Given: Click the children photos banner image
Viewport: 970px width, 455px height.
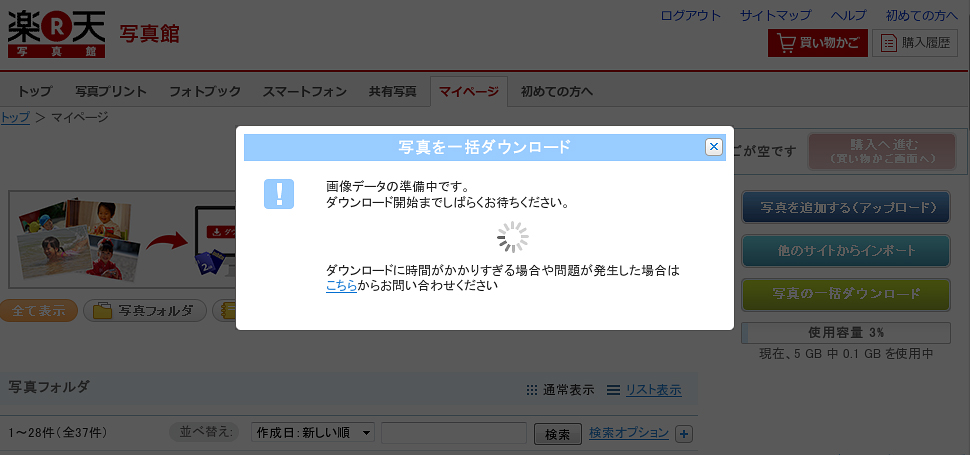Looking at the screenshot, I should pos(122,240).
